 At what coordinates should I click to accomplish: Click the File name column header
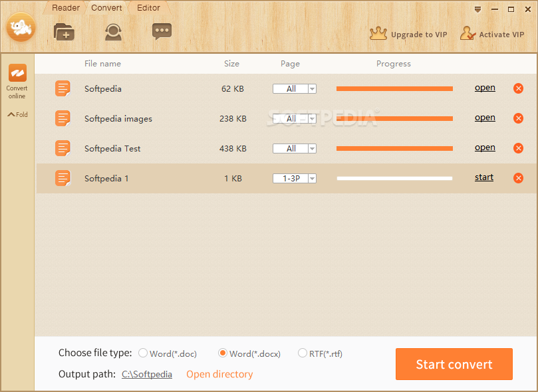[102, 64]
